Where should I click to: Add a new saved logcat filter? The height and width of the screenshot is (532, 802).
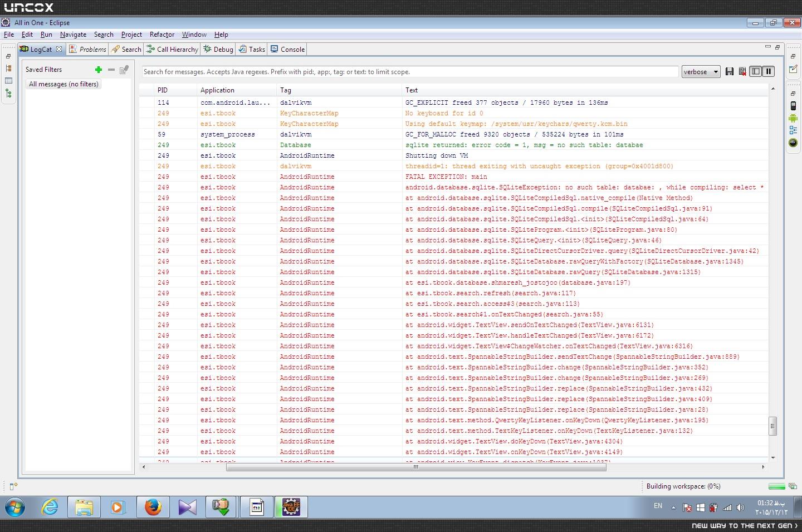coord(99,70)
